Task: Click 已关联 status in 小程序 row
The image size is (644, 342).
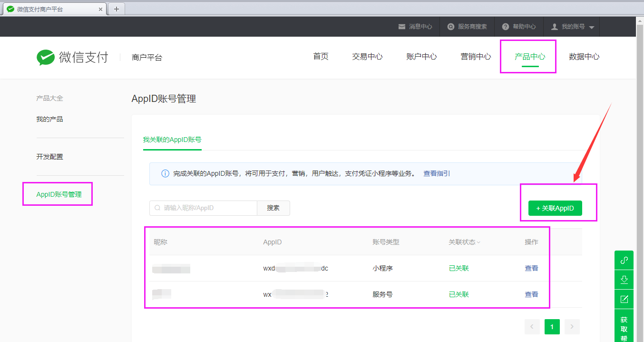Action: [x=459, y=268]
